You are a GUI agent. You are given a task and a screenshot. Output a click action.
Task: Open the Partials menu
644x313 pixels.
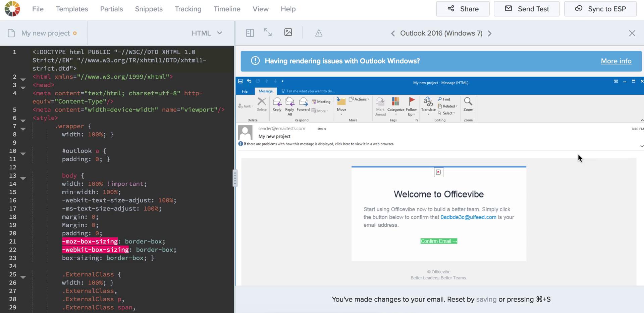pos(111,9)
